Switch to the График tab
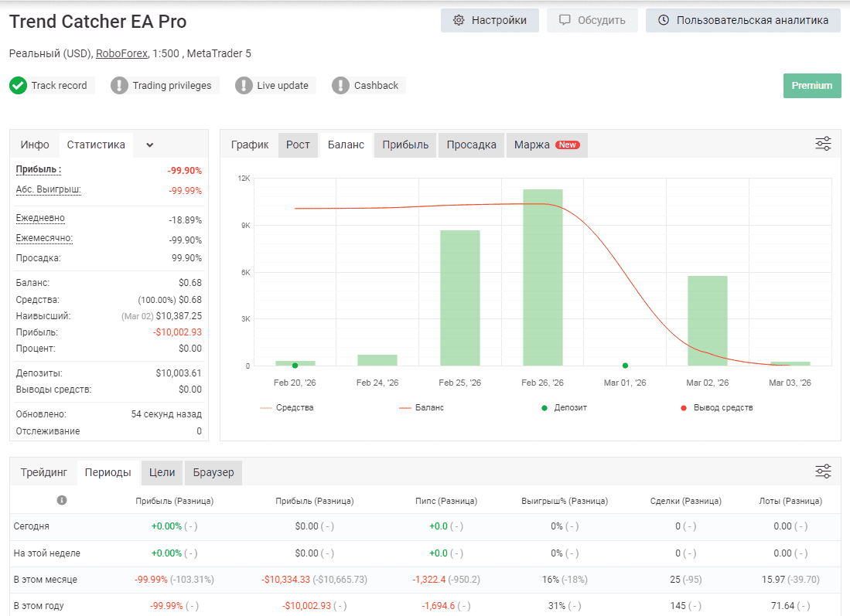The height and width of the screenshot is (616, 850). 249,145
